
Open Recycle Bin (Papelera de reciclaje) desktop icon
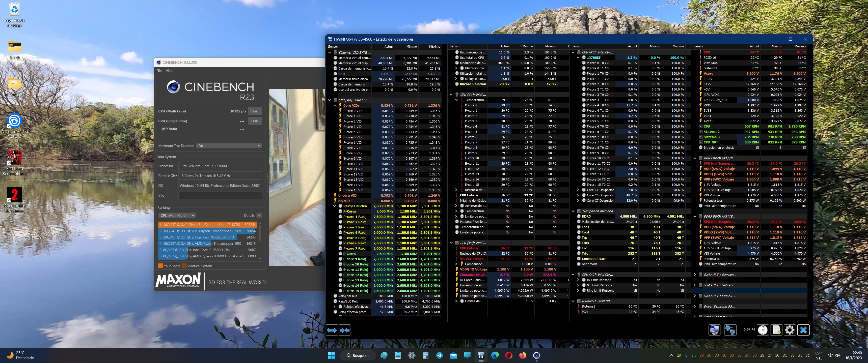point(14,15)
